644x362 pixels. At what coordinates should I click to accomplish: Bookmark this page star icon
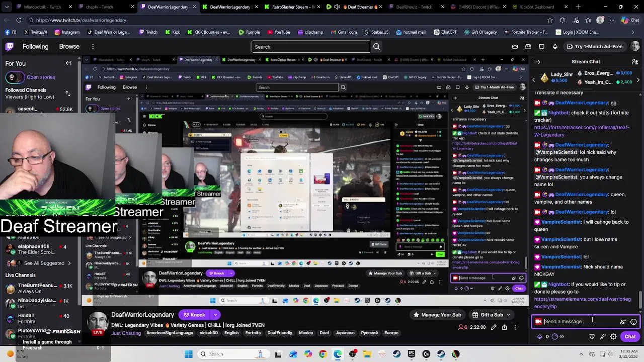(x=550, y=20)
